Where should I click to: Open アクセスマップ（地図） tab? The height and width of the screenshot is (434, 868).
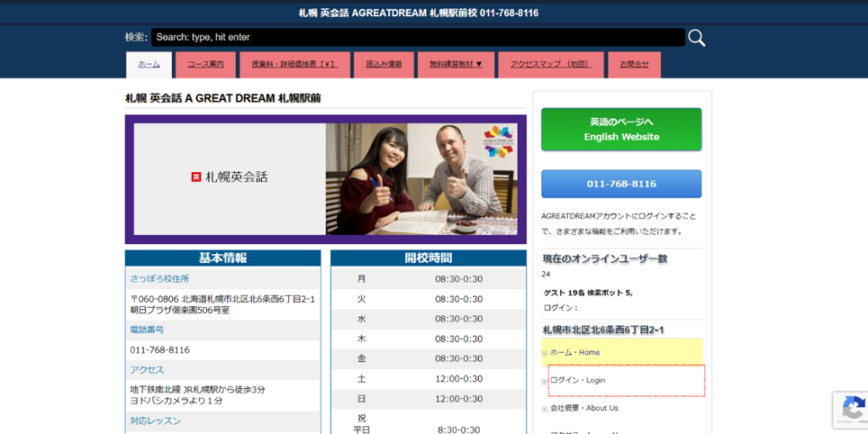click(551, 64)
